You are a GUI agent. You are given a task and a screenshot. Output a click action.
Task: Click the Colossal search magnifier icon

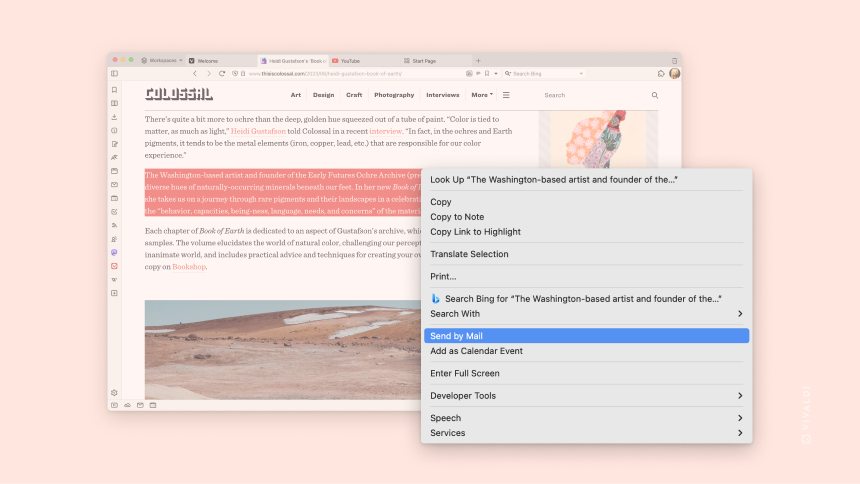(655, 95)
